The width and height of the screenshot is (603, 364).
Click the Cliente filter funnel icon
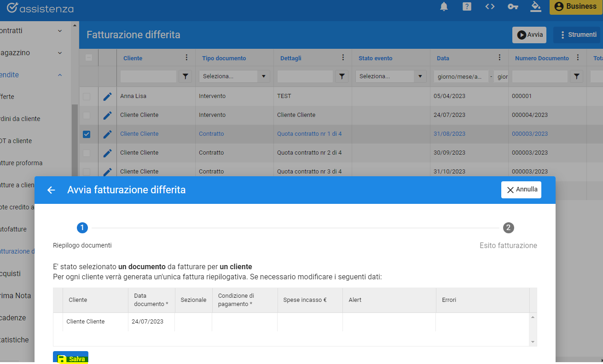[185, 76]
